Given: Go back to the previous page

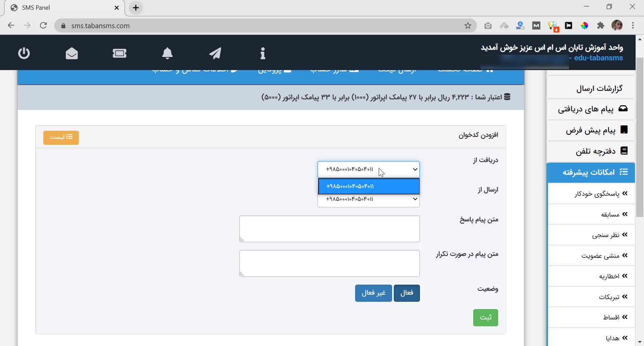Looking at the screenshot, I should 11,25.
